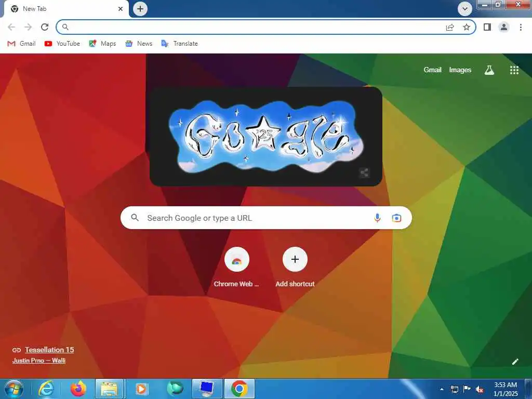Open the tab search dropdown arrow

click(x=465, y=9)
